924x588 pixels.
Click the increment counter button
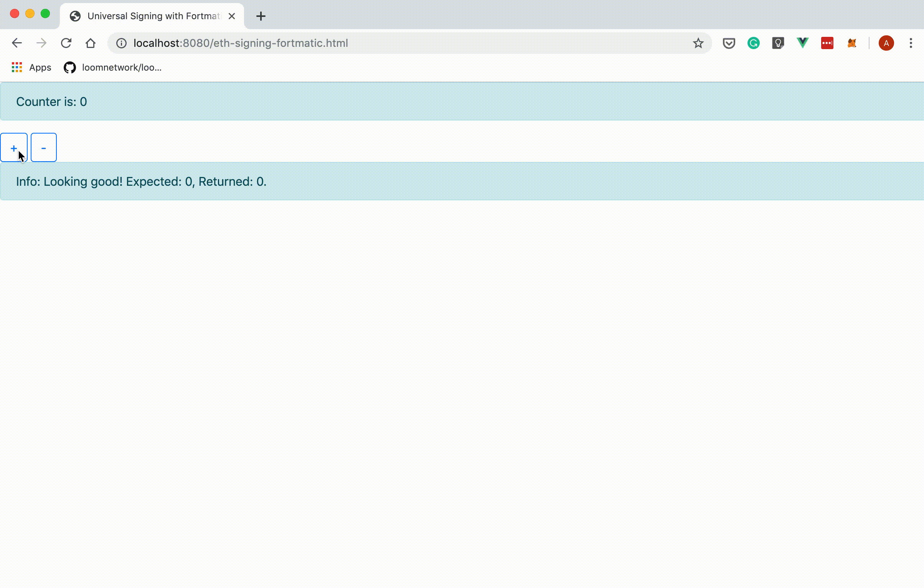tap(13, 147)
